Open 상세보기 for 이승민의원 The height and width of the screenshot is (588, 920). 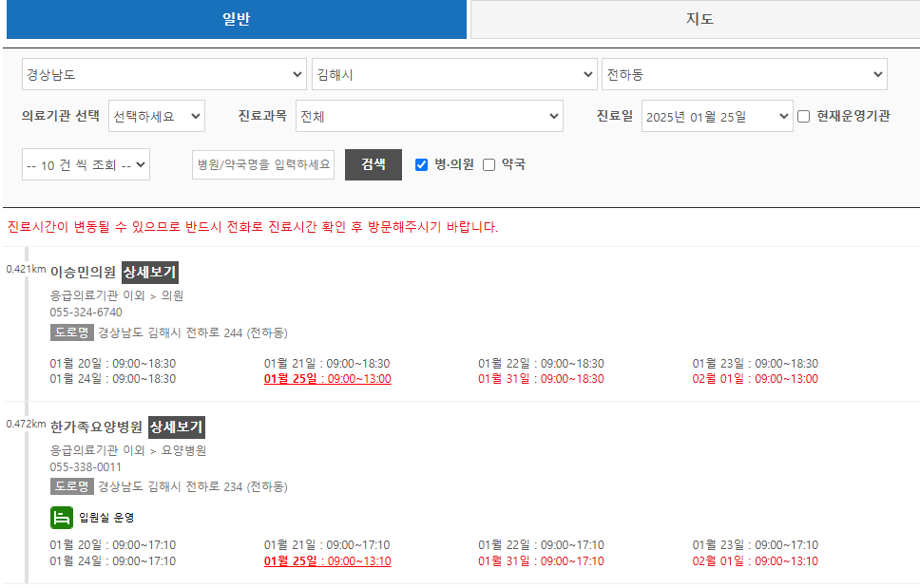point(150,272)
